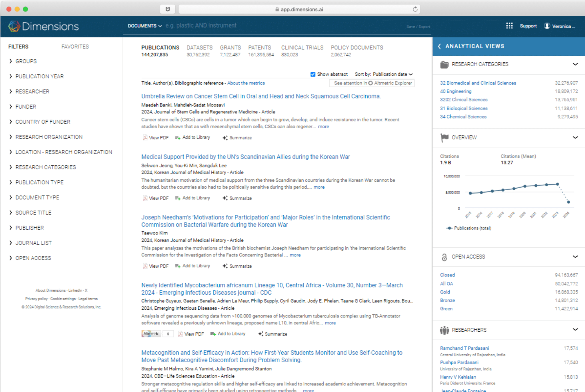This screenshot has height=392, width=585.
Task: Open the apps grid menu icon
Action: (x=509, y=26)
